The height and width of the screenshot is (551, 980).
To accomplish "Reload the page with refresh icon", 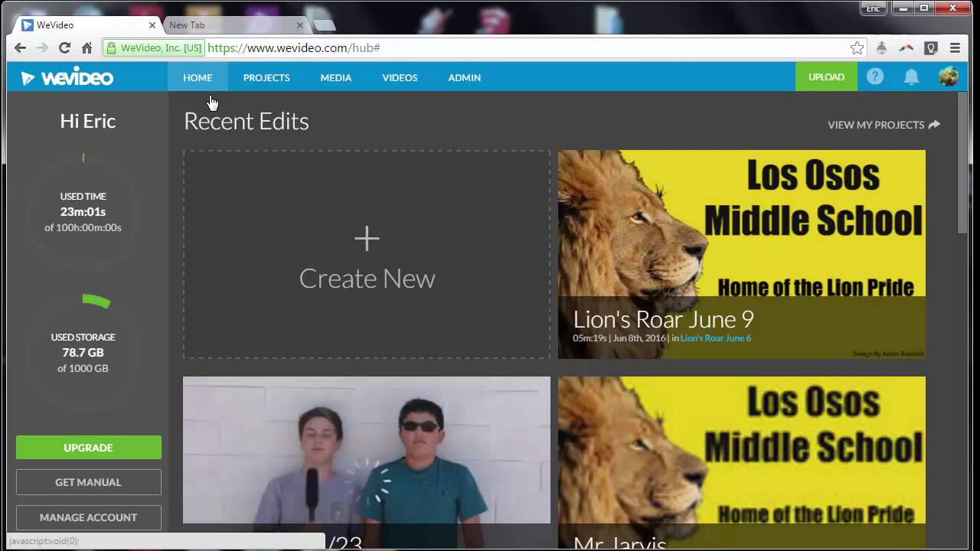I will tap(65, 47).
